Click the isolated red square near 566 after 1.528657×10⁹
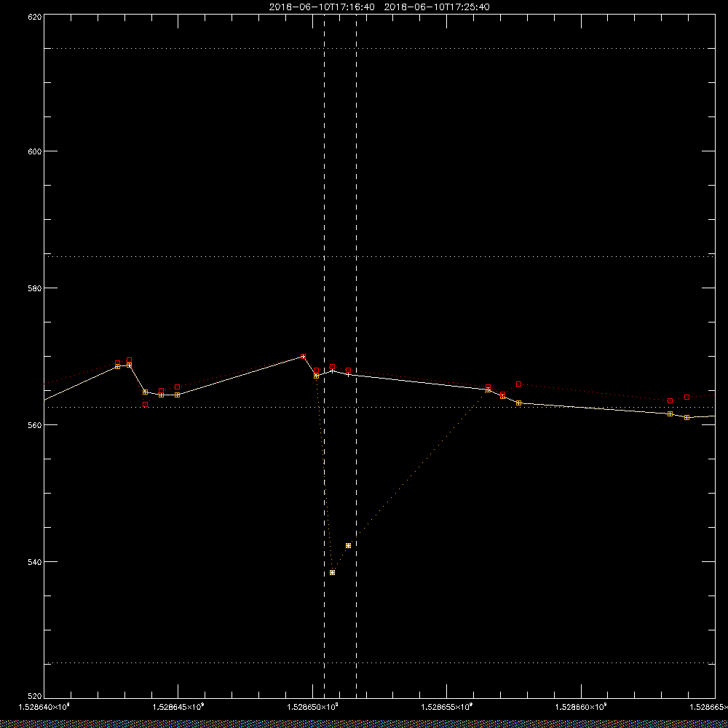Viewport: 728px width, 728px height. click(x=518, y=384)
